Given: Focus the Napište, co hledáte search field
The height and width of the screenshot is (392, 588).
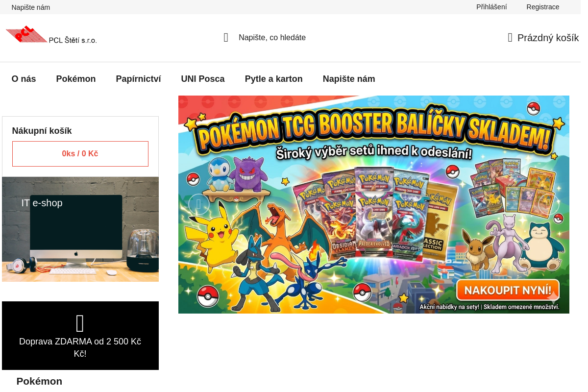Looking at the screenshot, I should click(272, 38).
